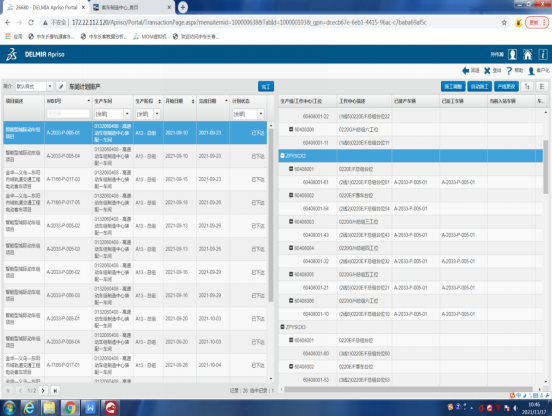
Task: Click the blue 完工 button
Action: click(x=266, y=87)
